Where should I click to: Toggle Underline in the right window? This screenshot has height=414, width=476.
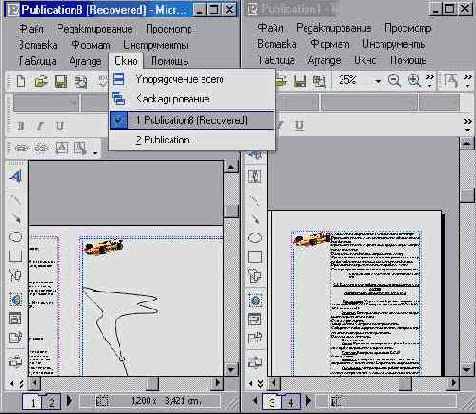tap(299, 125)
